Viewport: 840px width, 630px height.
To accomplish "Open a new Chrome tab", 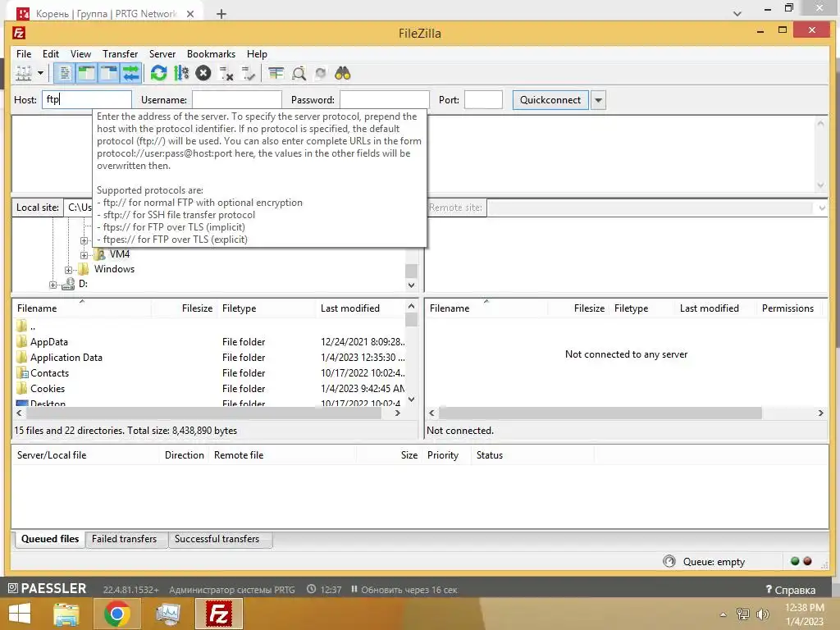I will click(221, 14).
